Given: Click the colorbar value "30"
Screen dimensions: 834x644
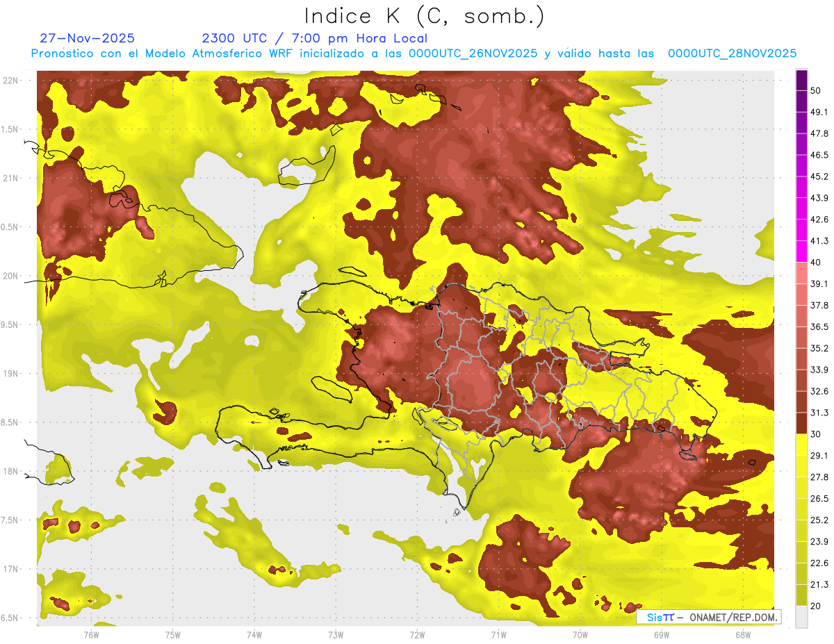Looking at the screenshot, I should tap(817, 434).
